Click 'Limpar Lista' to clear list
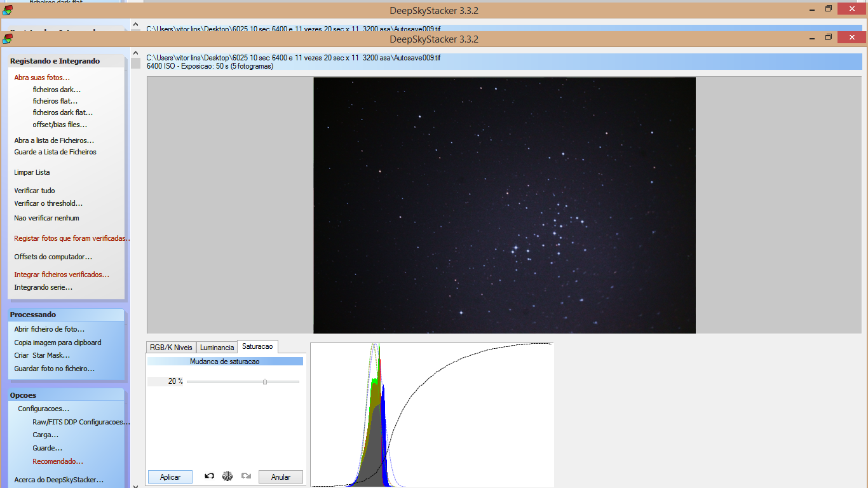Viewport: 868px width, 488px height. [x=32, y=172]
